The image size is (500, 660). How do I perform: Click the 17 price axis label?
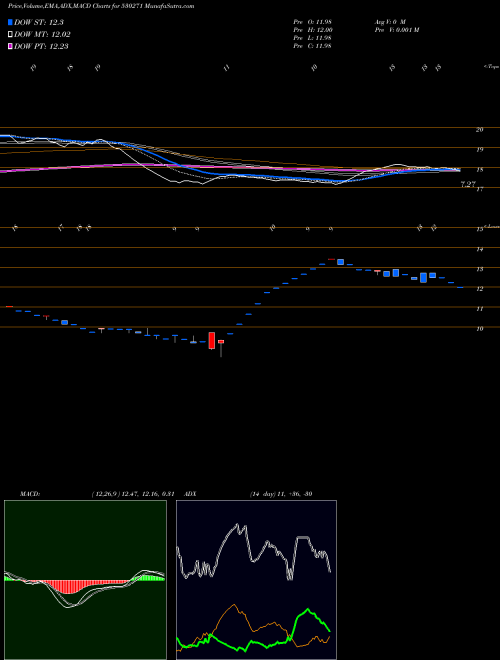(479, 189)
